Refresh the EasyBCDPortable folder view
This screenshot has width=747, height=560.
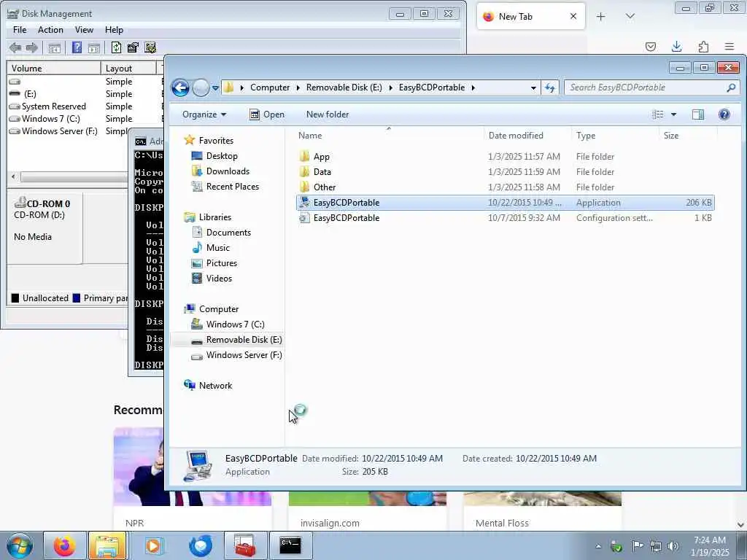tap(550, 87)
